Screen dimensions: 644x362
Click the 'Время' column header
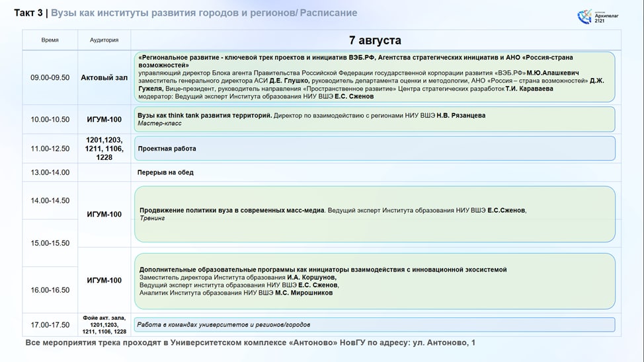50,40
